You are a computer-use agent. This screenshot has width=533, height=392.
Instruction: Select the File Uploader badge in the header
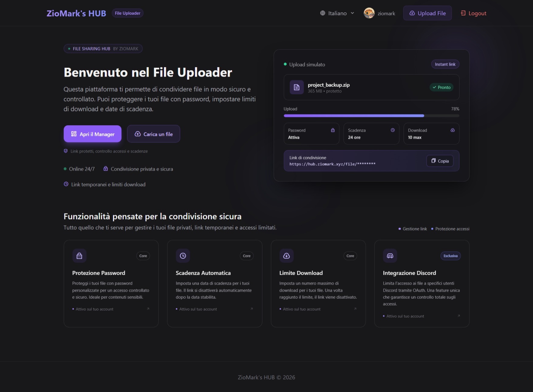point(127,13)
